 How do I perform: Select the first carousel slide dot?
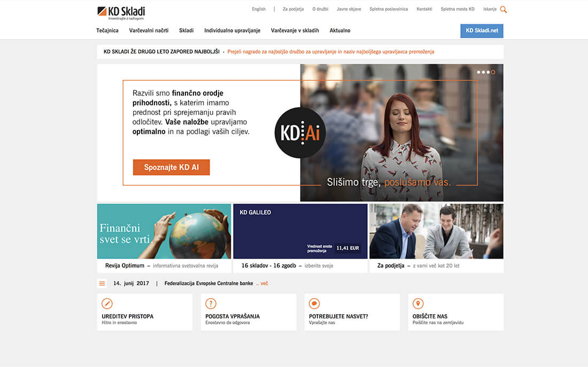coord(478,72)
